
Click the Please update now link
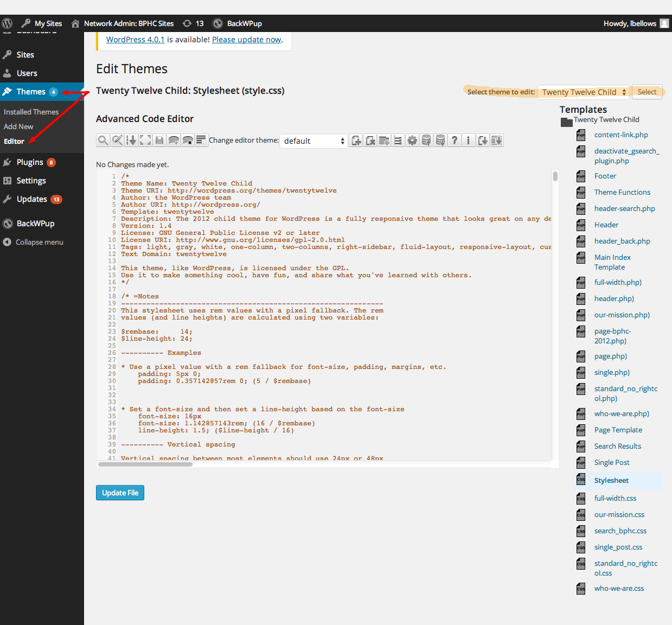246,40
